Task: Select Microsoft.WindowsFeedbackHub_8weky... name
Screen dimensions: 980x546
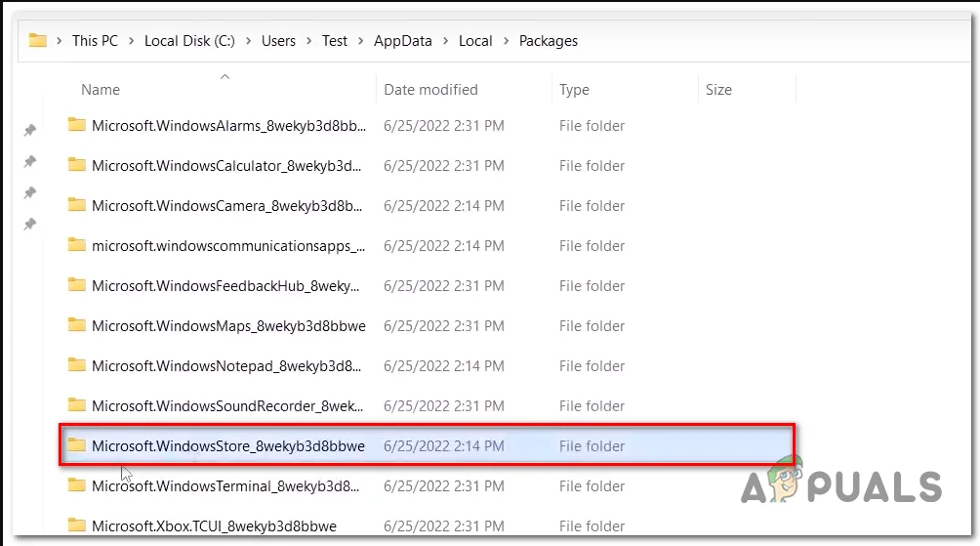Action: (225, 286)
